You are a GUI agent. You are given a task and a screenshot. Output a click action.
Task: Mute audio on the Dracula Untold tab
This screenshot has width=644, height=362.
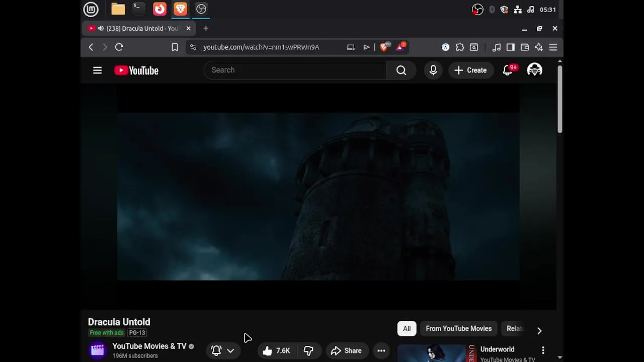[101, 29]
